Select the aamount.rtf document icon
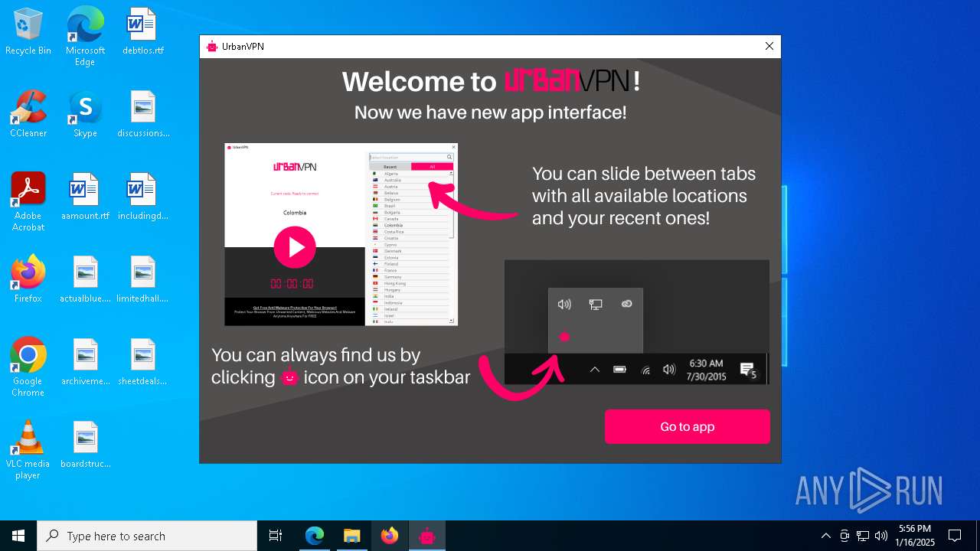Image resolution: width=980 pixels, height=551 pixels. click(85, 197)
